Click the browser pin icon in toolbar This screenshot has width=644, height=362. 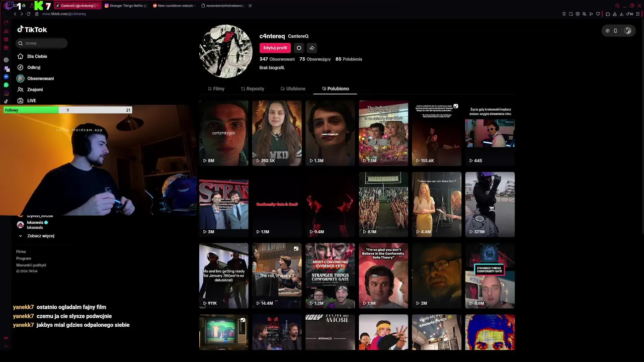click(x=564, y=14)
